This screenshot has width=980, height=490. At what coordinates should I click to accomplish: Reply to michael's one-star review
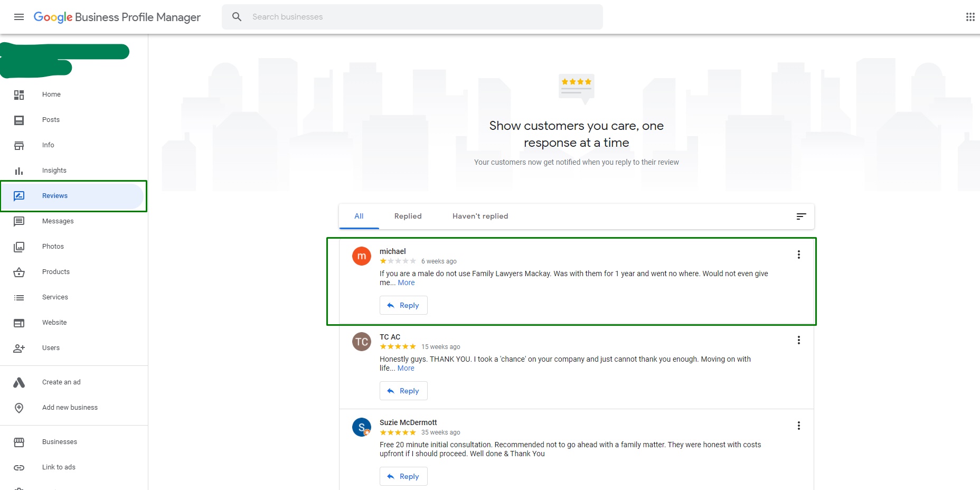[403, 305]
